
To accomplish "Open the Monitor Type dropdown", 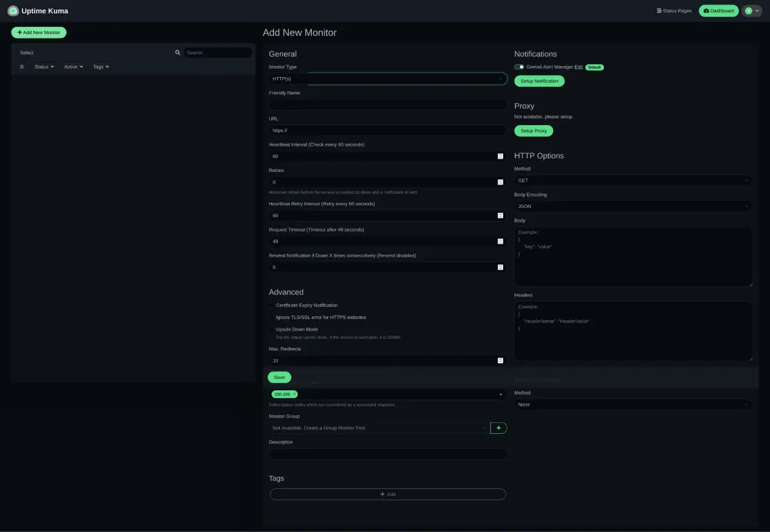I will (x=388, y=79).
